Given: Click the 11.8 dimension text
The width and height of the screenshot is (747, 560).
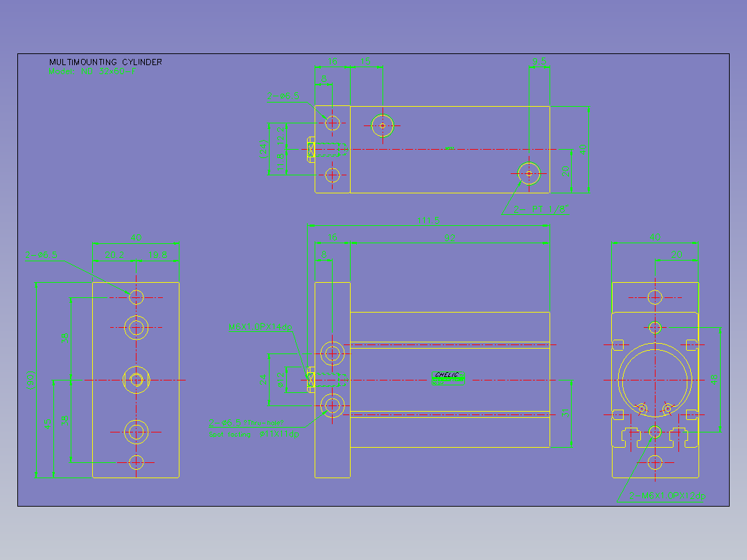Looking at the screenshot, I should pos(281,162).
